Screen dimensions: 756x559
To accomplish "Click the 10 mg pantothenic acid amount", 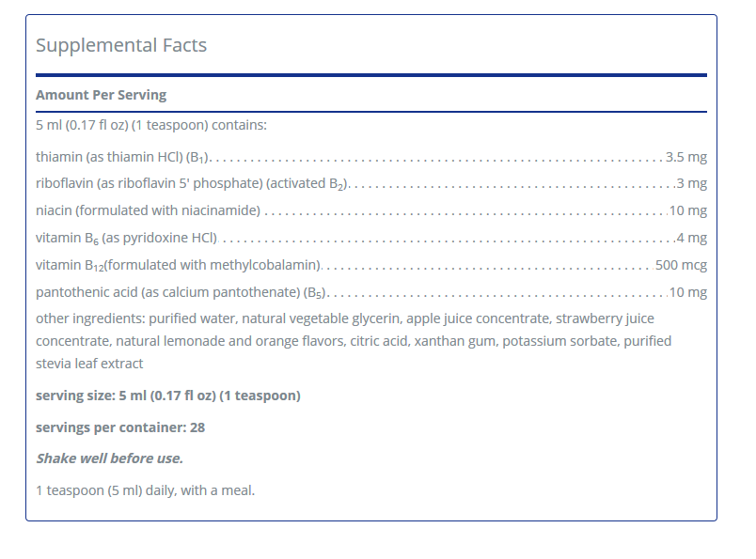I will point(687,293).
